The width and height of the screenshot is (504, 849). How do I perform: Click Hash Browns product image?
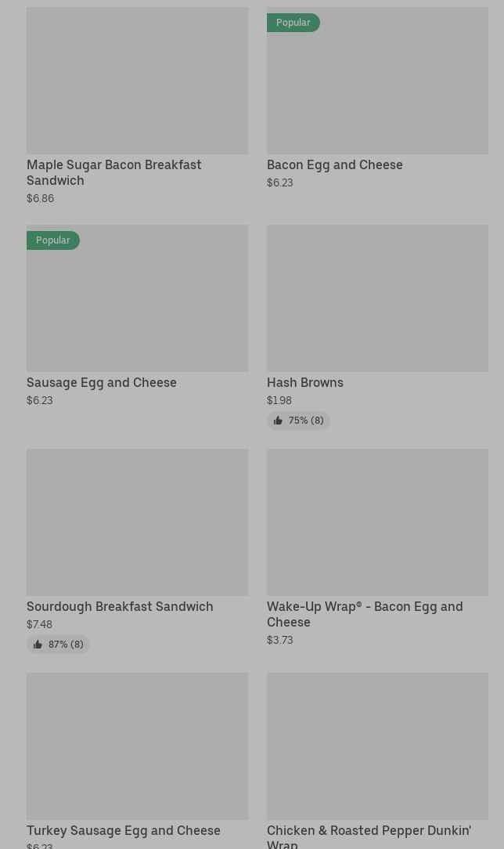point(377,298)
